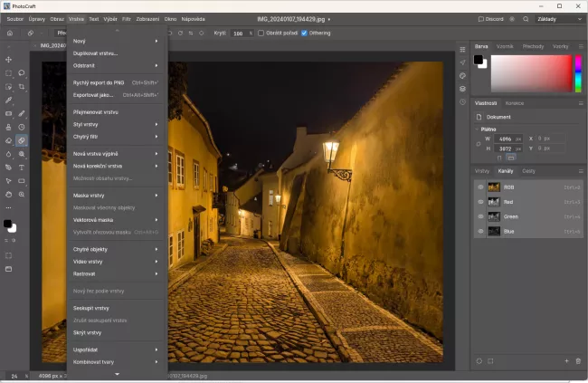This screenshot has width=588, height=383.
Task: Open Kanály panel options menu
Action: tap(581, 171)
